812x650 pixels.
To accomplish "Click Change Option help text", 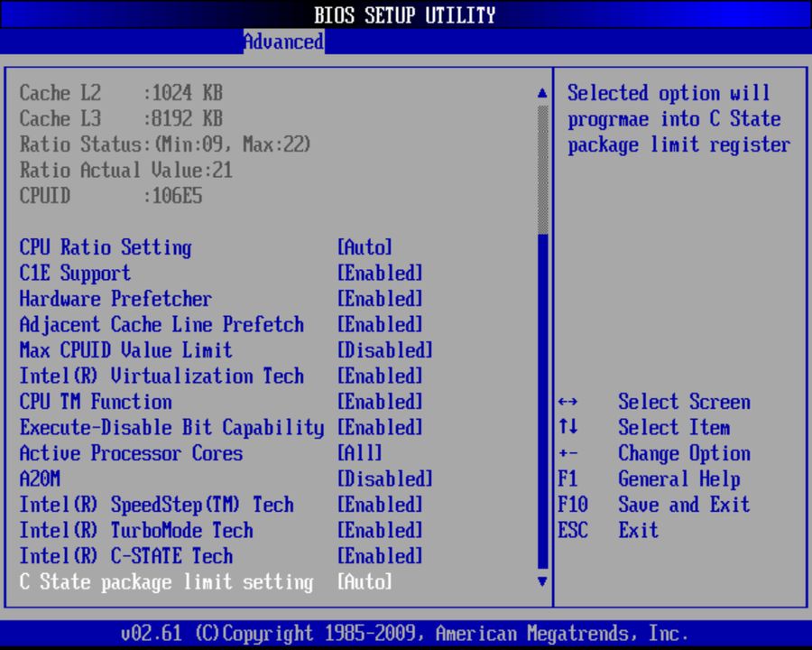I will 684,453.
